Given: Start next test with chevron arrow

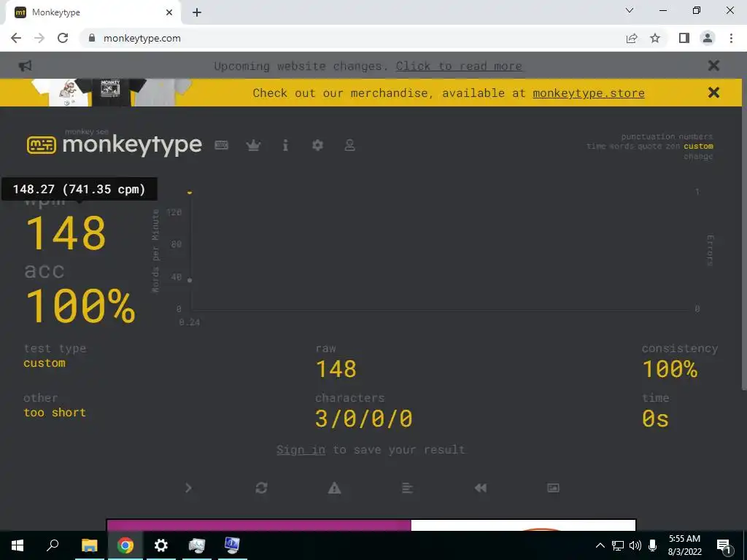Looking at the screenshot, I should pyautogui.click(x=189, y=488).
